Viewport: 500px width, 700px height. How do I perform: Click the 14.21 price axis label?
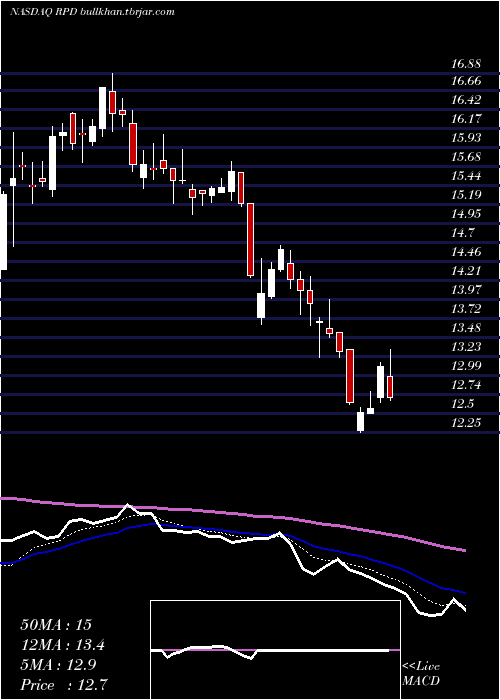click(466, 271)
